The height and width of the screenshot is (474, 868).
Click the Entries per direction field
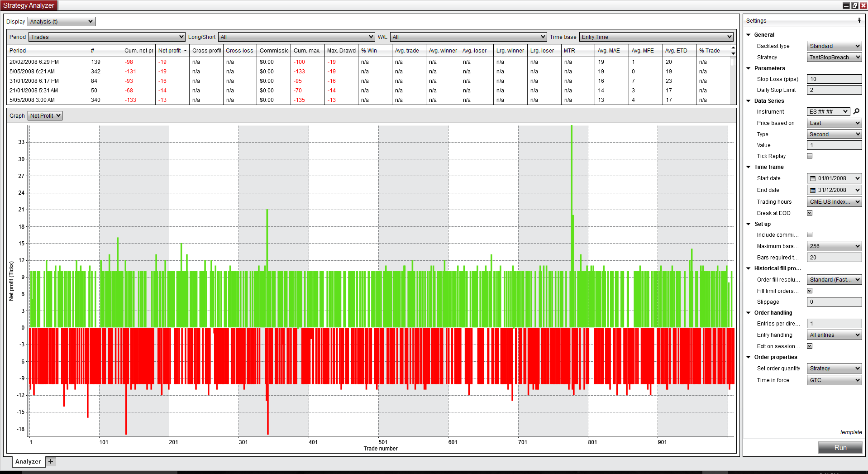[835, 324]
